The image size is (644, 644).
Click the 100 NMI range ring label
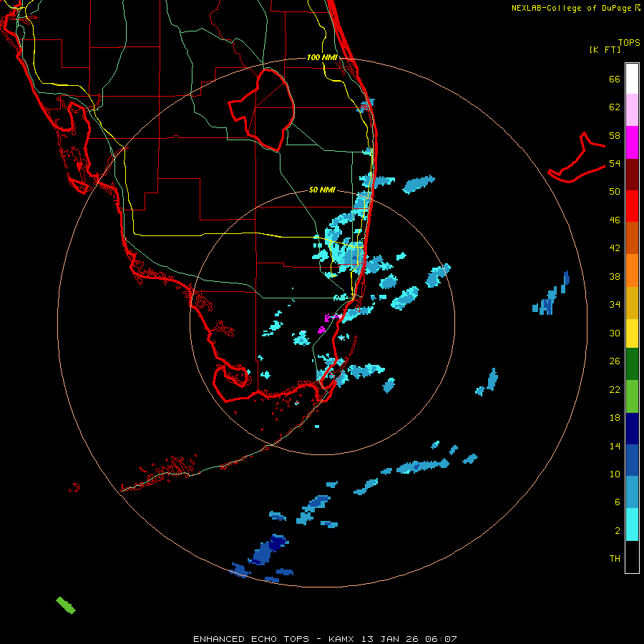tap(323, 57)
